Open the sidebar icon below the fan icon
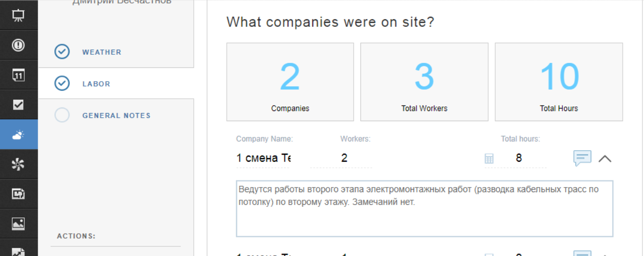The image size is (644, 256). point(18,194)
